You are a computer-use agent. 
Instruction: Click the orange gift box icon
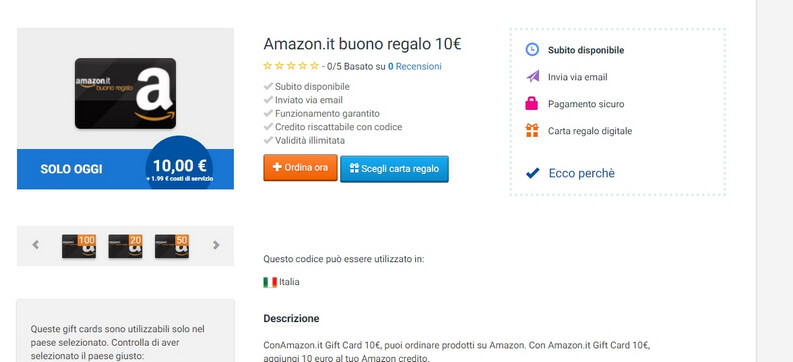(532, 130)
